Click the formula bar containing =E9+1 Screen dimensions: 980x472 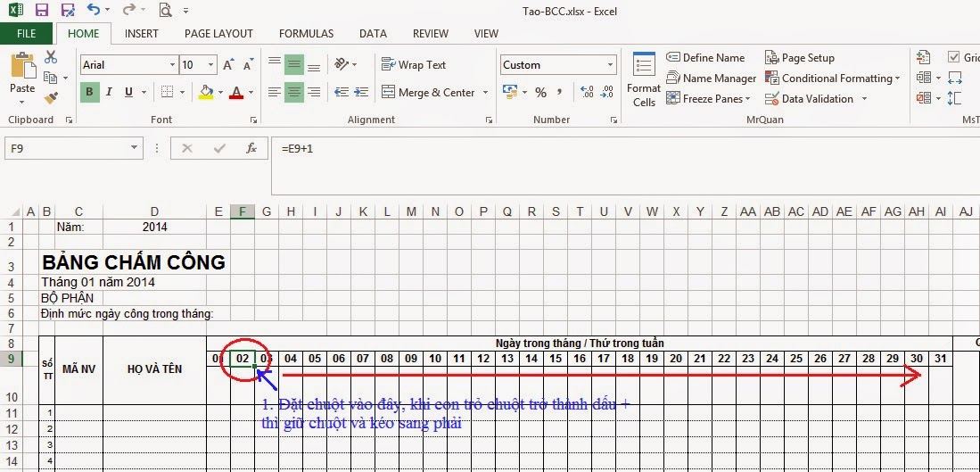(x=625, y=166)
